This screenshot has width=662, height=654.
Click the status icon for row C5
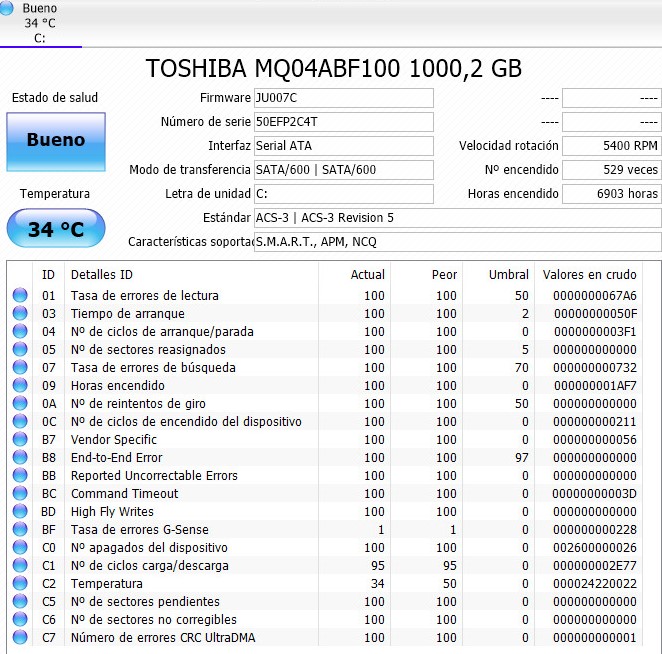click(20, 601)
